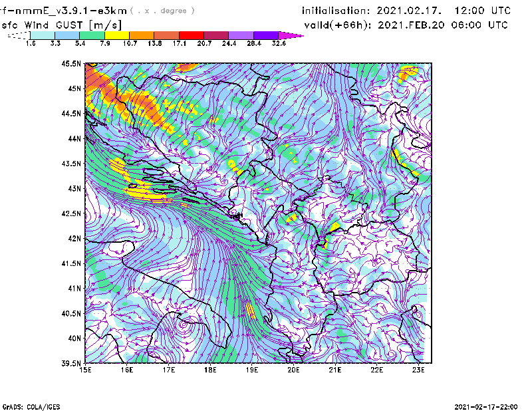Image resolution: width=532 pixels, height=411 pixels.
Task: Click the 40.5N latitude label
Action: coord(71,314)
